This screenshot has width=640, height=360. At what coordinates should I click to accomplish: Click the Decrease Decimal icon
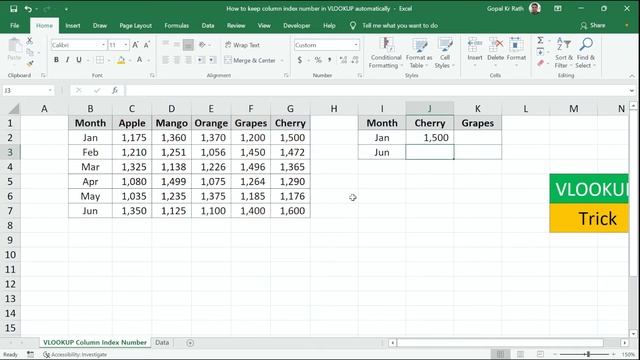click(355, 60)
